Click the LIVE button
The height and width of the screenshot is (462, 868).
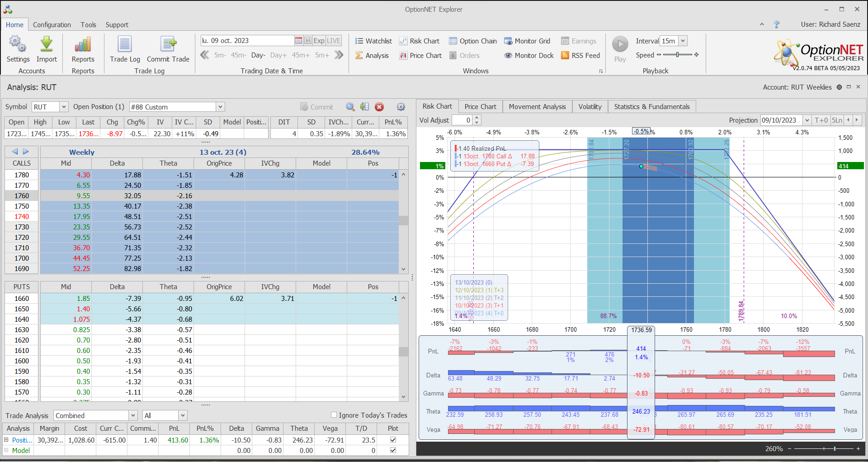pyautogui.click(x=334, y=41)
